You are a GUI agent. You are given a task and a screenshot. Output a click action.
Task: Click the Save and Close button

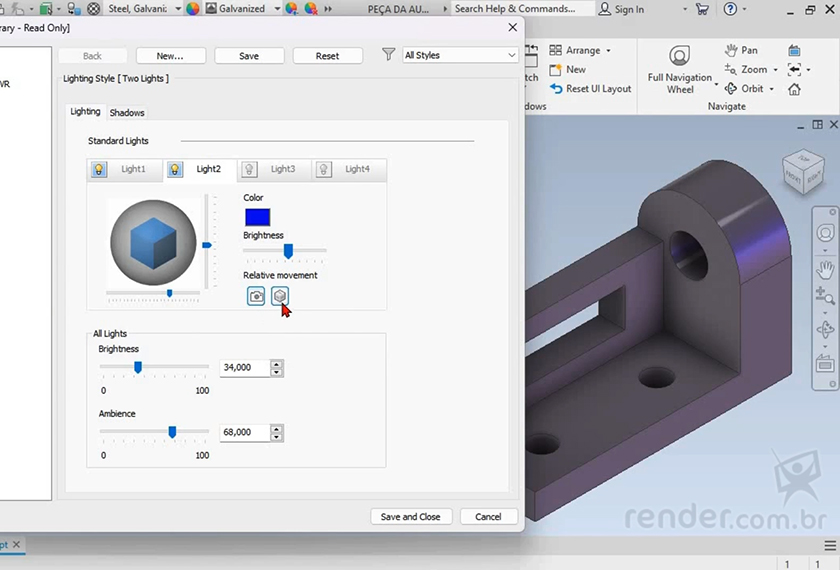click(410, 517)
